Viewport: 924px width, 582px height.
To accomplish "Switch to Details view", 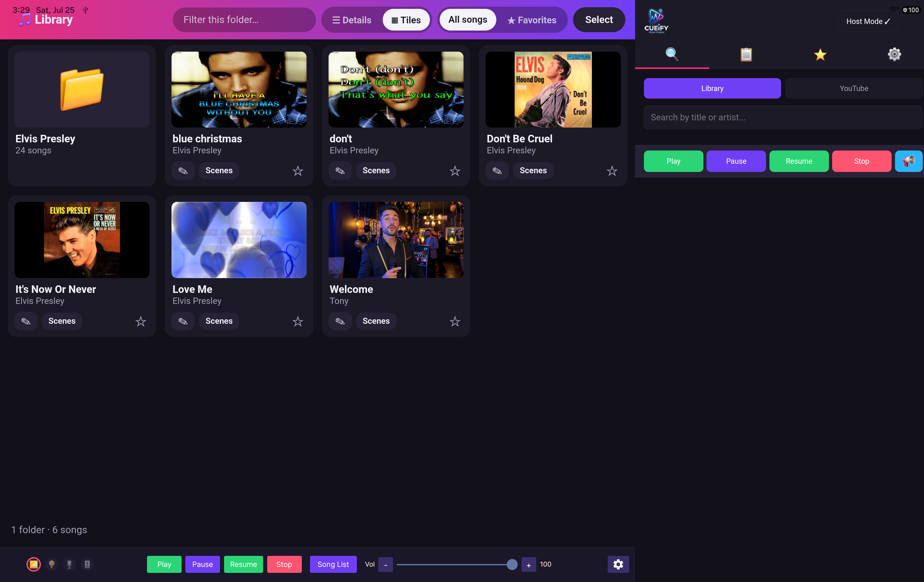I will click(x=352, y=20).
